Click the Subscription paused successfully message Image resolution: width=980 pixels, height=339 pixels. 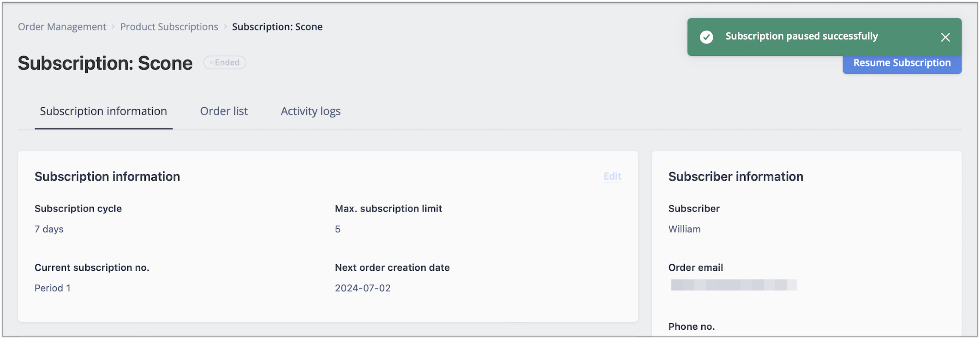[802, 36]
